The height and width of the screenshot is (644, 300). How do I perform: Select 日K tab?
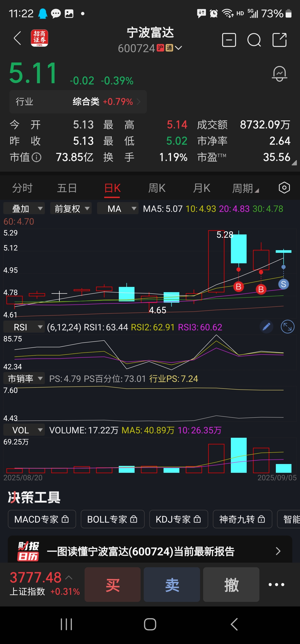click(112, 188)
